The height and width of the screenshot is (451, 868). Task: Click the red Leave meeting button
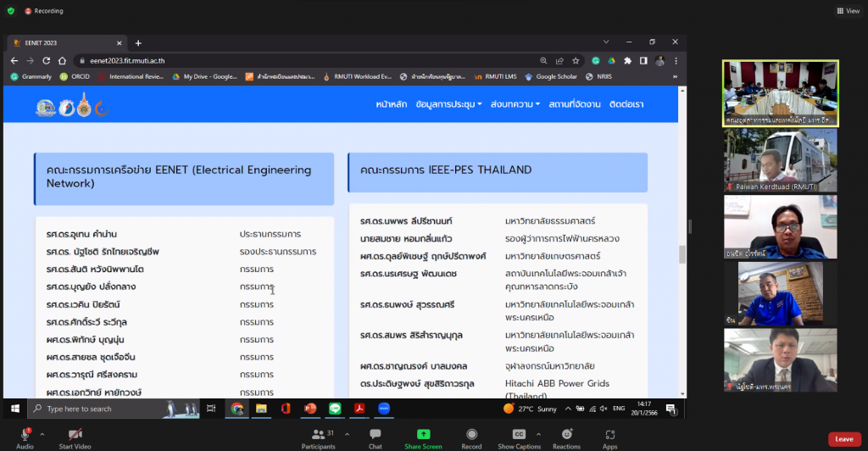[843, 439]
